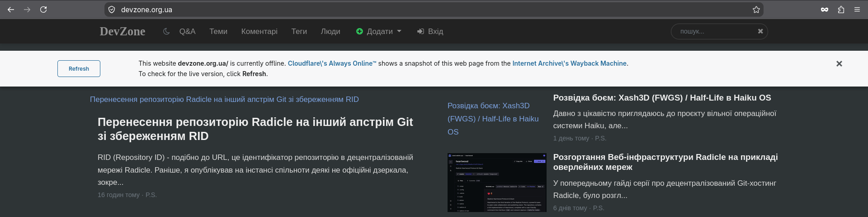Click the green plus icon beside Додати
This screenshot has width=868, height=217.
(359, 31)
